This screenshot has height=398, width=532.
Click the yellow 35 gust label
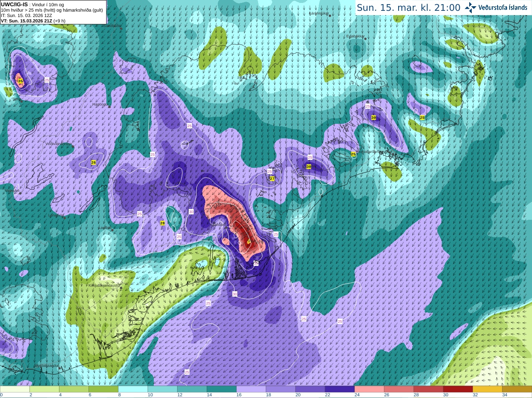click(20, 81)
